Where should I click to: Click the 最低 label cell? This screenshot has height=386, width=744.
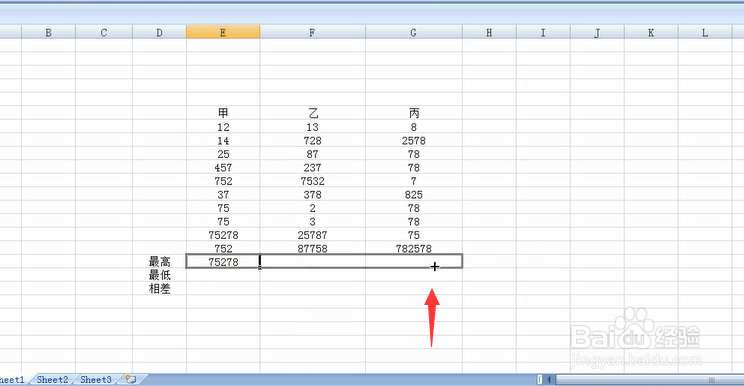click(x=159, y=275)
